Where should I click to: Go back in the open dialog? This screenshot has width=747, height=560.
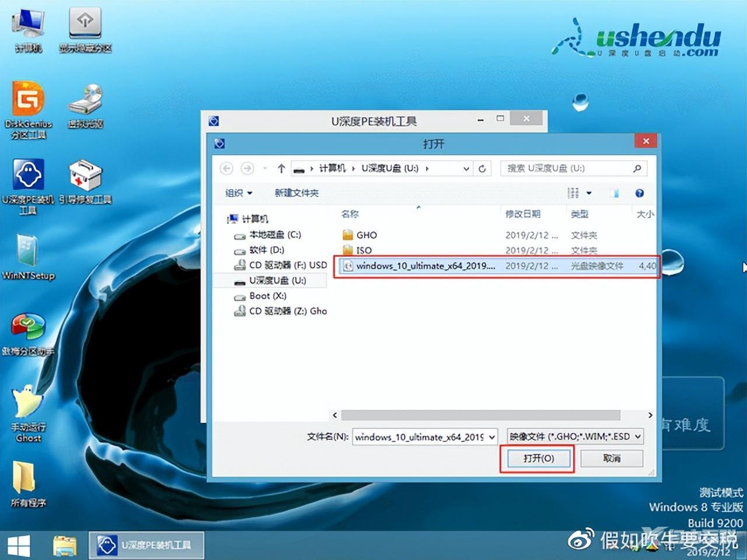(x=226, y=169)
